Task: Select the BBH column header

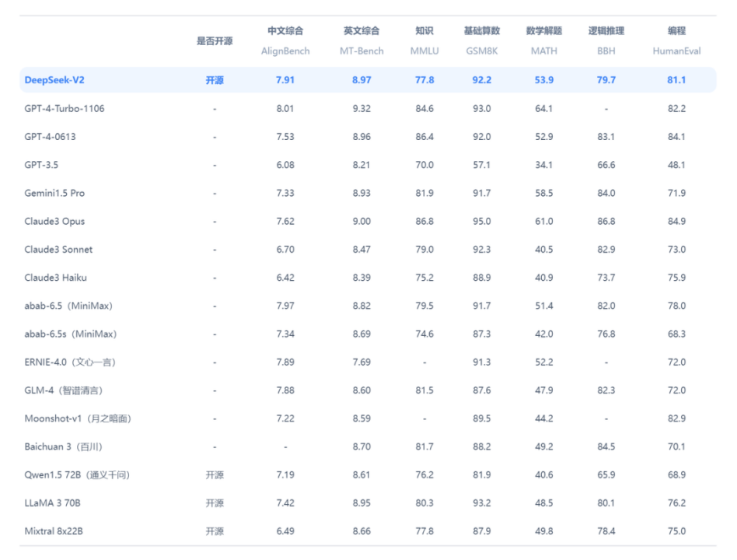Action: pos(606,51)
